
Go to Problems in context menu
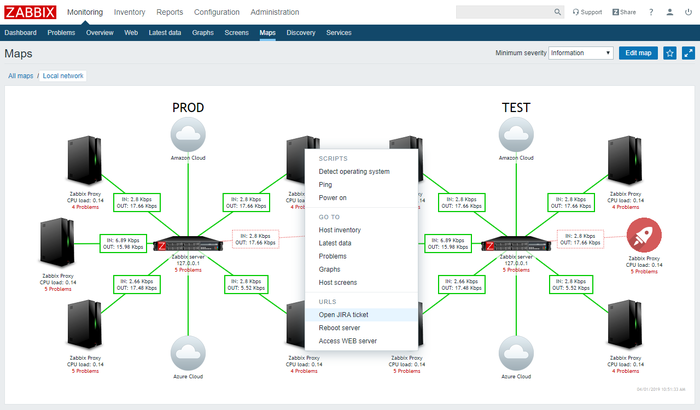click(x=333, y=256)
